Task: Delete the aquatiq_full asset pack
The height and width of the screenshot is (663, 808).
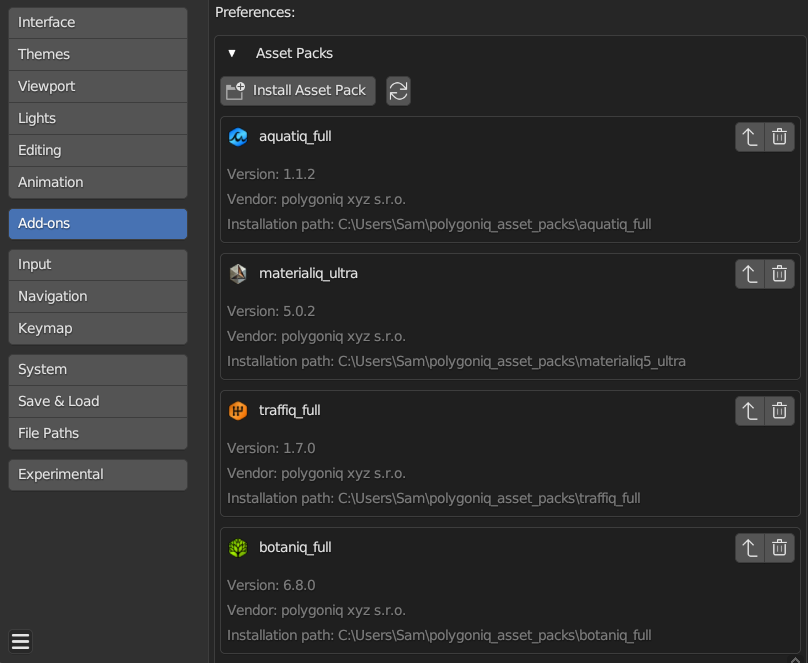Action: (779, 136)
